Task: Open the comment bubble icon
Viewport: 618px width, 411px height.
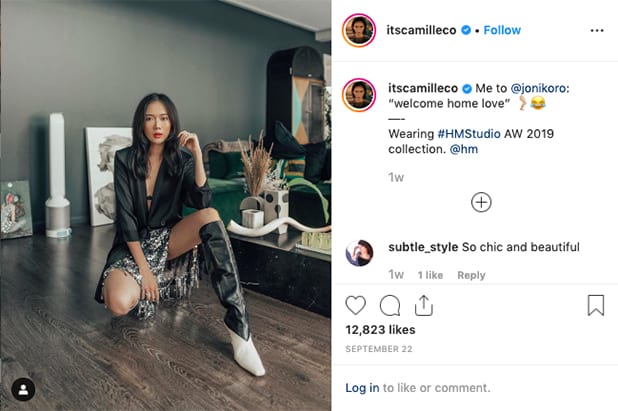Action: tap(390, 305)
